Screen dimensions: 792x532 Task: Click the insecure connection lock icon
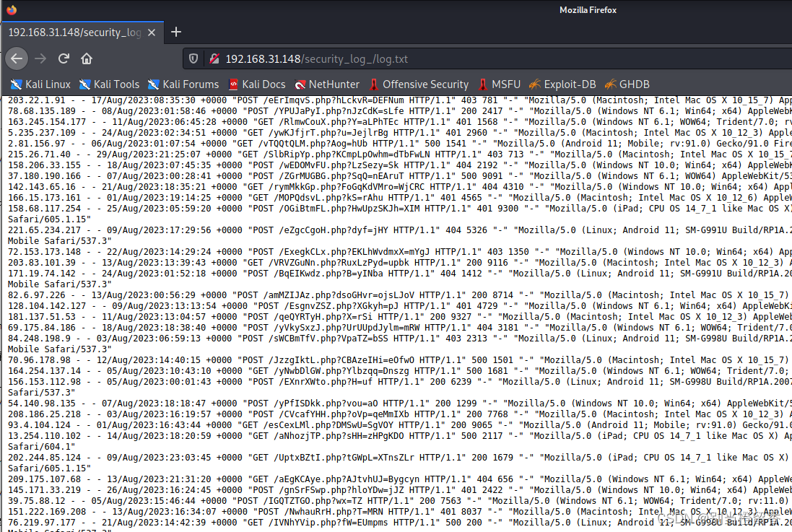point(214,58)
